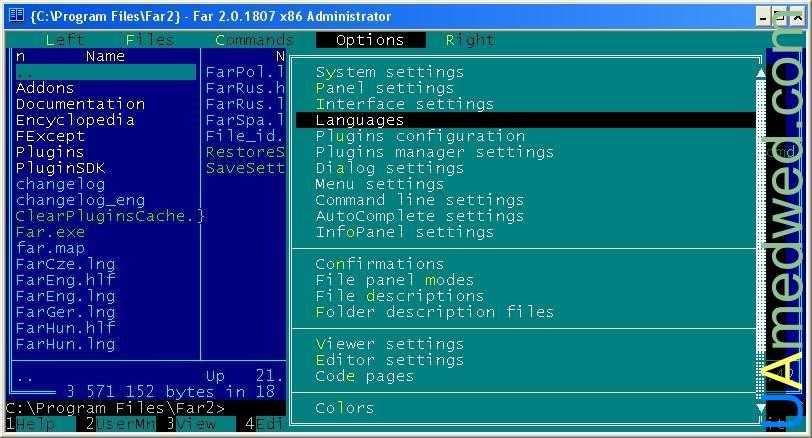812x438 pixels.
Task: Open Plugins configuration entry
Action: click(x=420, y=136)
